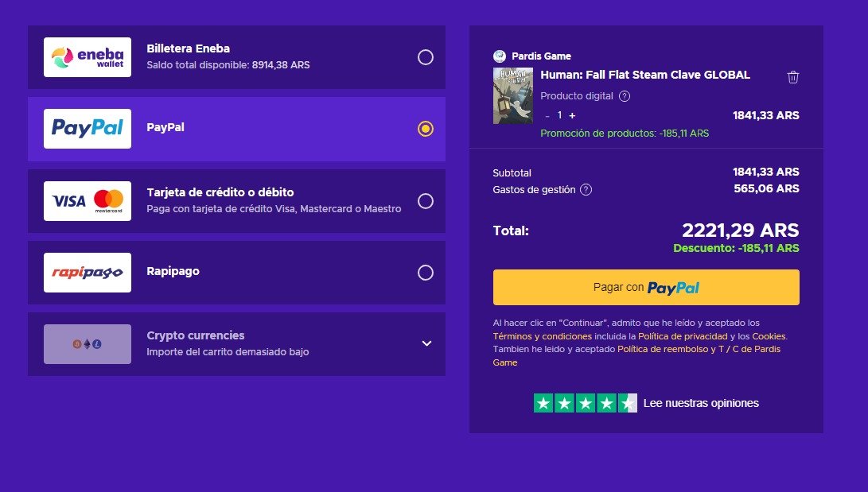Select the Billetera Eneba radio button

click(425, 57)
